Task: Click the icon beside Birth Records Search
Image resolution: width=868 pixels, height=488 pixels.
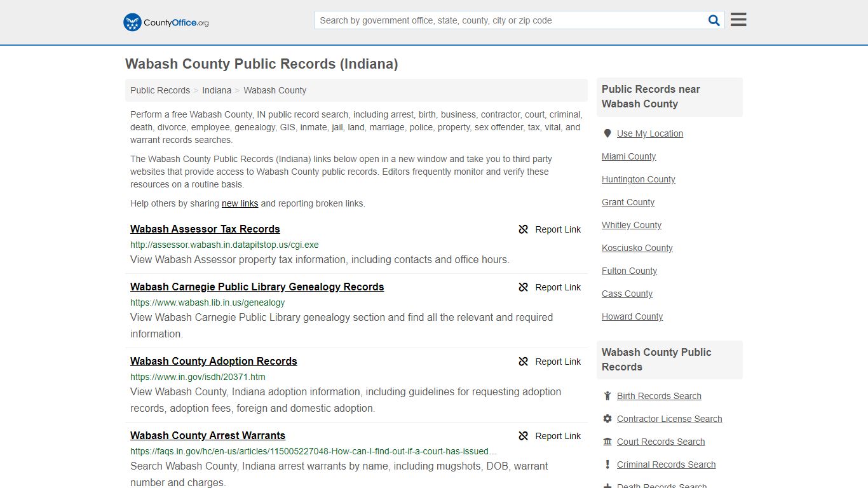Action: 607,396
